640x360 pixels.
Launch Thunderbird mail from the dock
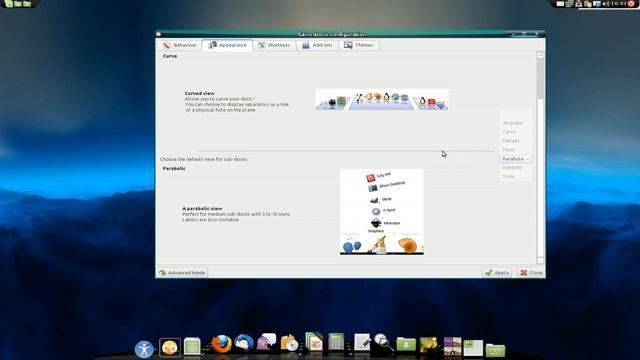(x=244, y=342)
